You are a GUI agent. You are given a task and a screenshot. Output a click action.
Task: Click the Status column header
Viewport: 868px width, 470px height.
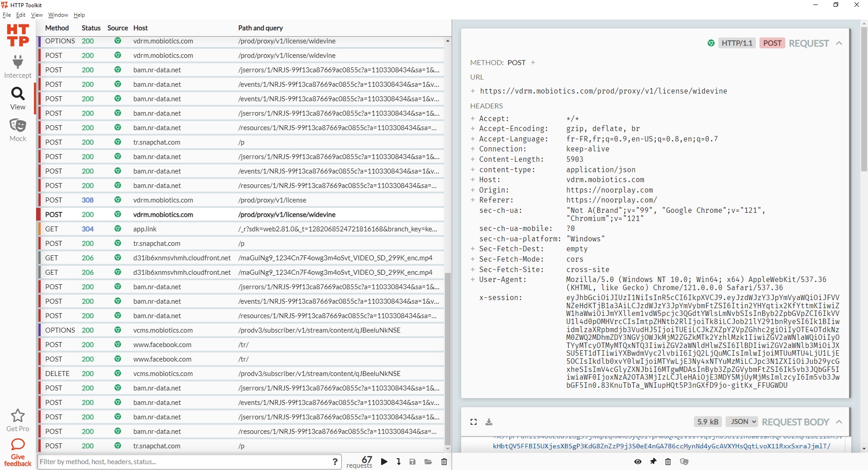click(91, 28)
